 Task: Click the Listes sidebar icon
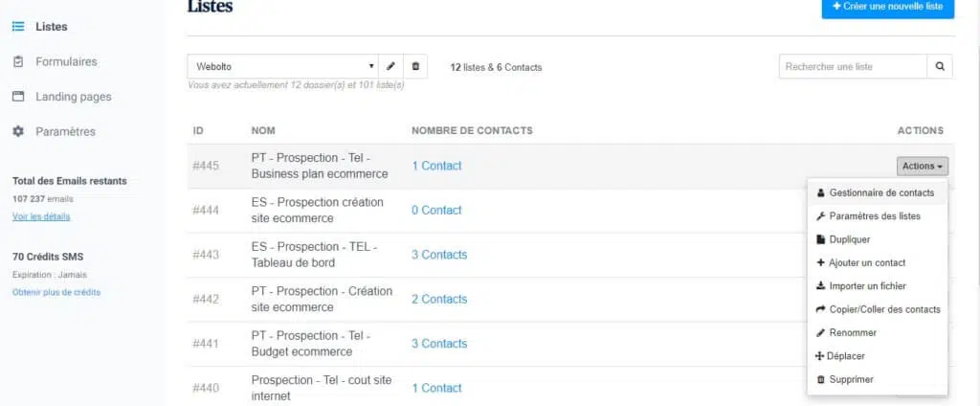coord(17,26)
